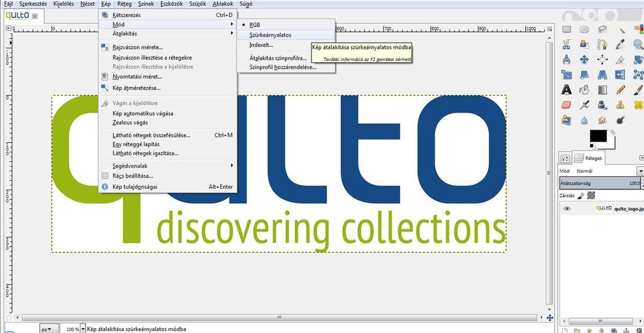The width and height of the screenshot is (644, 333).
Task: Select the Clone stamp tool
Action: point(621,104)
